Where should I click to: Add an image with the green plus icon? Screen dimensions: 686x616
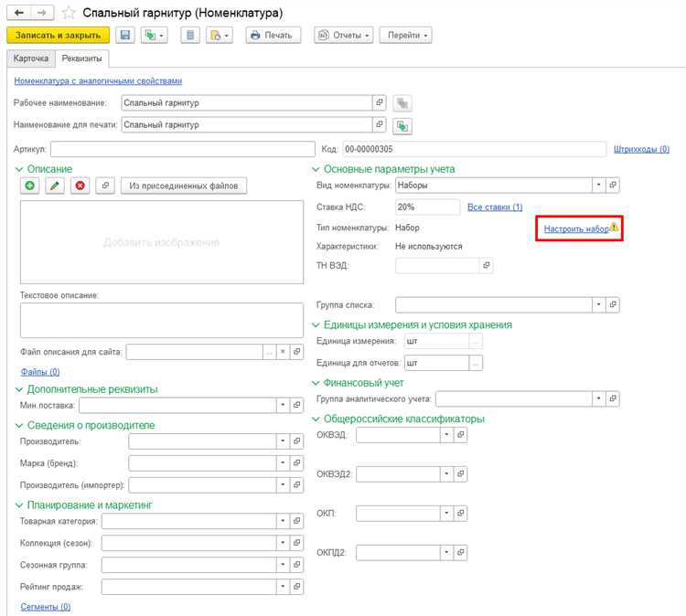click(30, 186)
